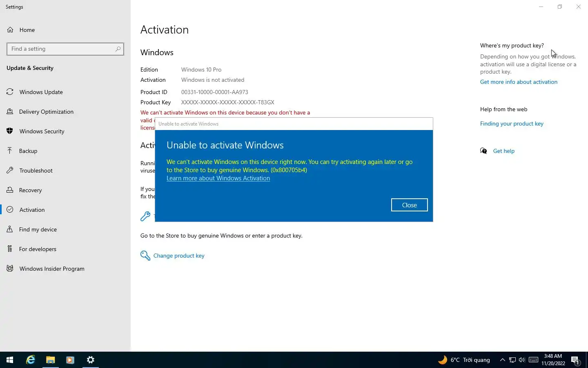Open the notification center icon
Viewport: 588px width, 368px height.
pyautogui.click(x=575, y=360)
